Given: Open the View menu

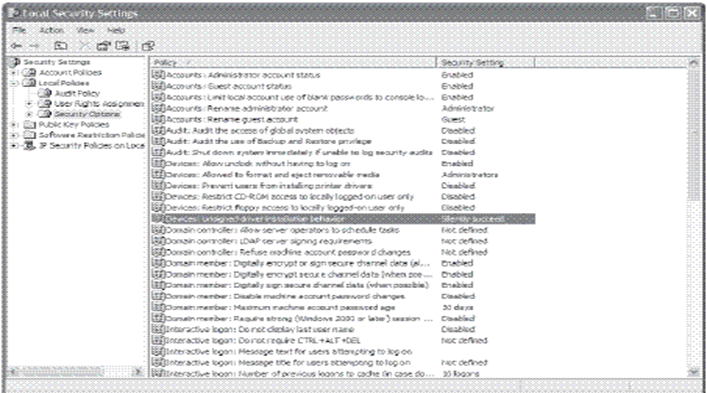Looking at the screenshot, I should click(x=85, y=30).
